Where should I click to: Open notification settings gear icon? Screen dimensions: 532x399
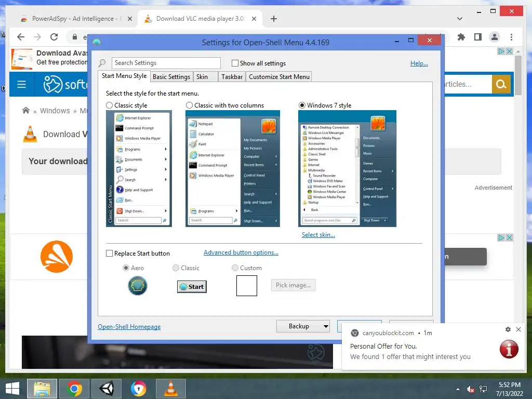tap(508, 329)
